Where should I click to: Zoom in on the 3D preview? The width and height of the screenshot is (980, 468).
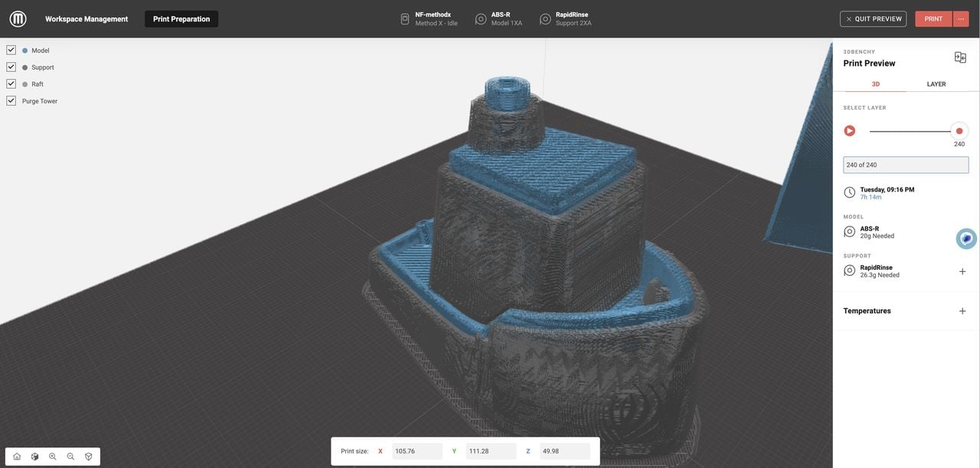point(53,457)
